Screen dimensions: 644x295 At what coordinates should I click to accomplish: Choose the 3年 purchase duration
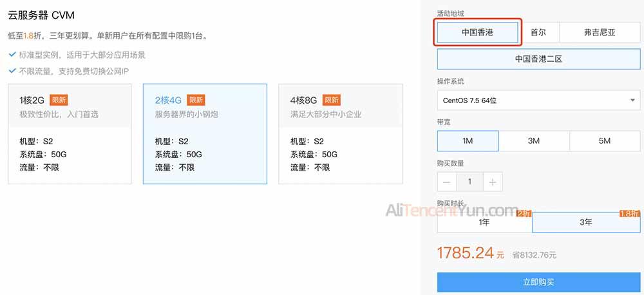[x=586, y=222]
